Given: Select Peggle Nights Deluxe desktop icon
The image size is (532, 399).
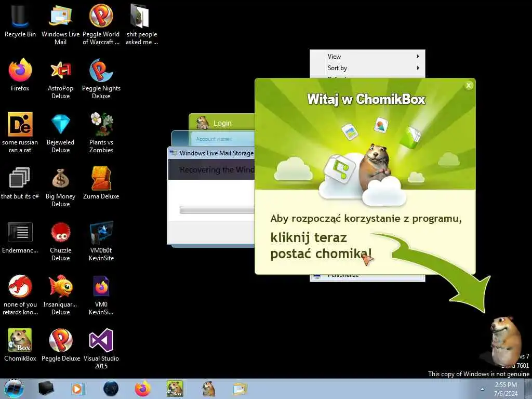Looking at the screenshot, I should tap(101, 79).
